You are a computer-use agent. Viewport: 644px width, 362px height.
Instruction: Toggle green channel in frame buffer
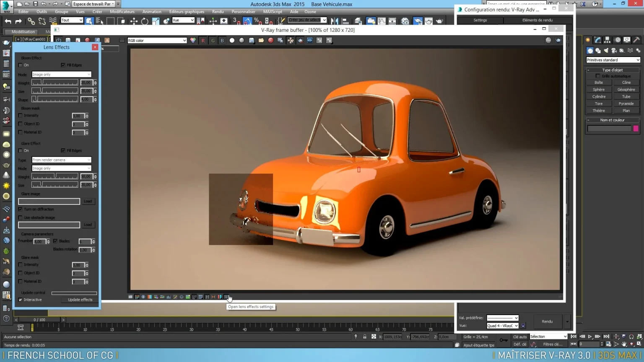pos(213,41)
